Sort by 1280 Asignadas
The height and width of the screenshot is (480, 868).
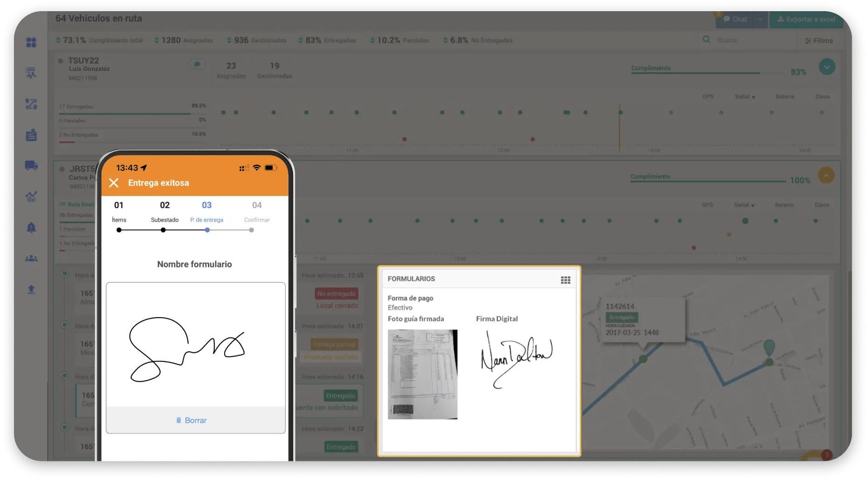(x=183, y=40)
